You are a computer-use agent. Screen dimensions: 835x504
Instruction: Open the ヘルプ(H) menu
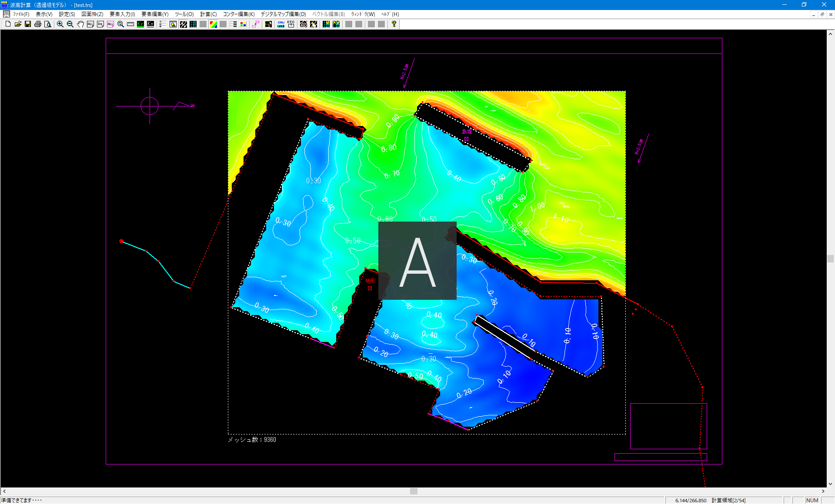(390, 14)
